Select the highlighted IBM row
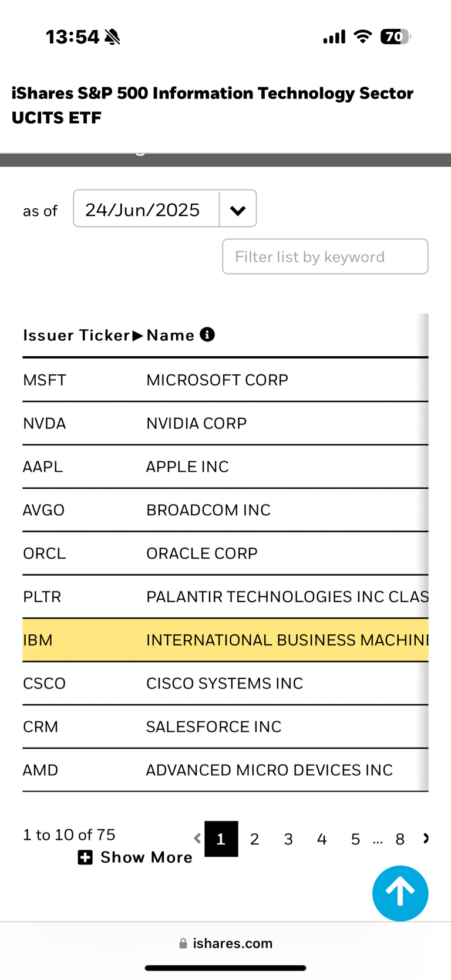 point(225,640)
